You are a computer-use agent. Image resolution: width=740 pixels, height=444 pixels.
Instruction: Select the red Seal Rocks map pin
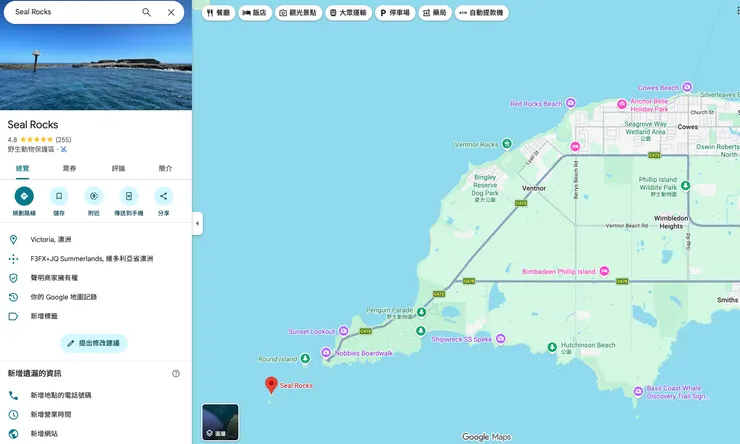(x=271, y=385)
